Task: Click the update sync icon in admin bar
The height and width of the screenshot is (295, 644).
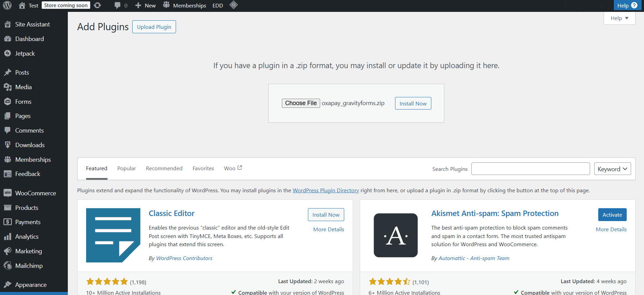Action: pos(97,5)
